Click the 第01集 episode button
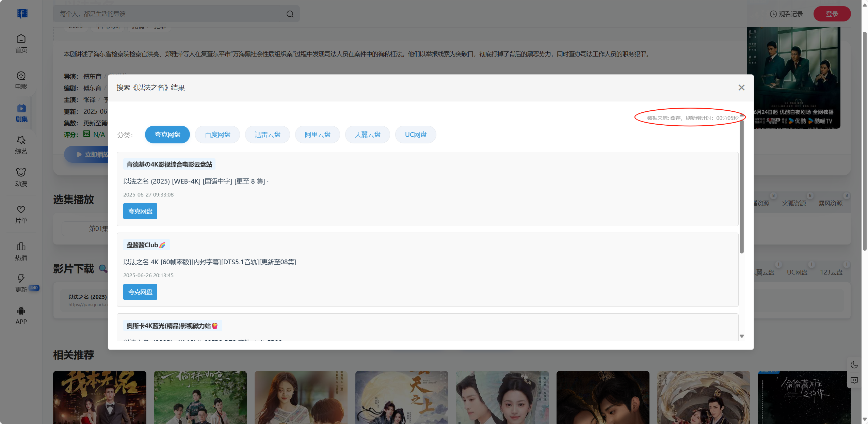The height and width of the screenshot is (424, 868). point(85,229)
